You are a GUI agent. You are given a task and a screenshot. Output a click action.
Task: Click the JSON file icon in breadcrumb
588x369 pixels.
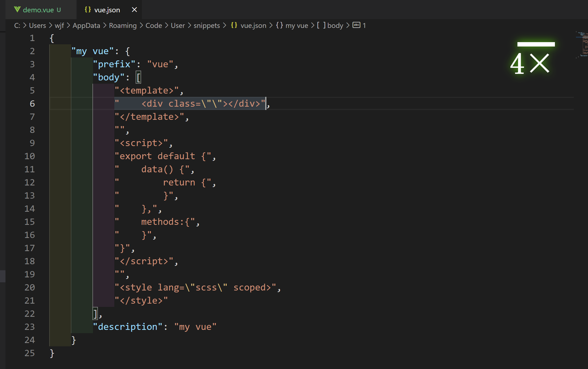point(234,25)
